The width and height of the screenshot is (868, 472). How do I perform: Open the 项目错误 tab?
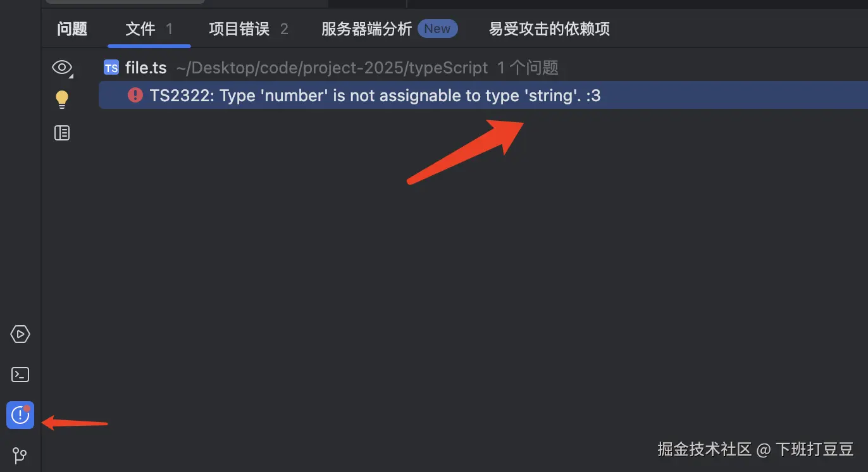[249, 29]
